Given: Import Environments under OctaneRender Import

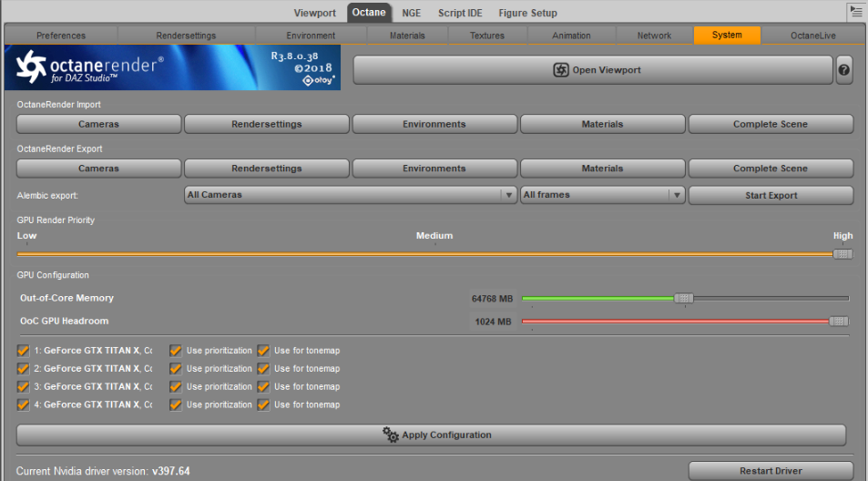Looking at the screenshot, I should click(434, 124).
